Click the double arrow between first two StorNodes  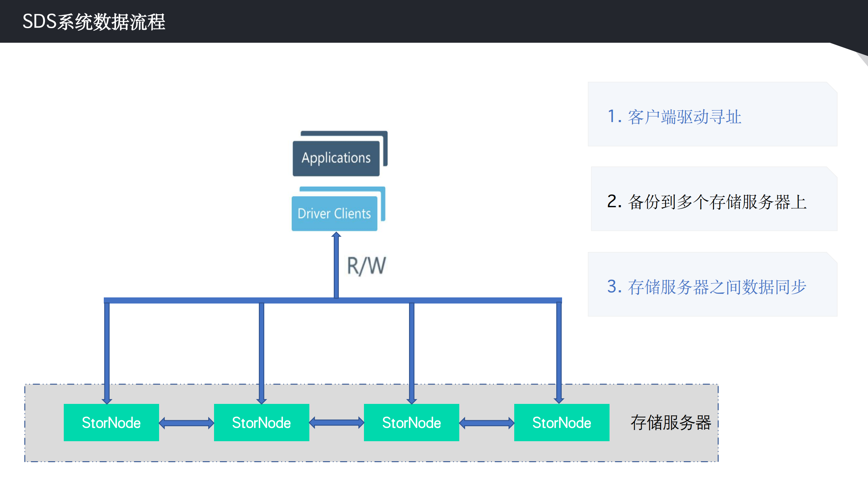click(x=186, y=423)
